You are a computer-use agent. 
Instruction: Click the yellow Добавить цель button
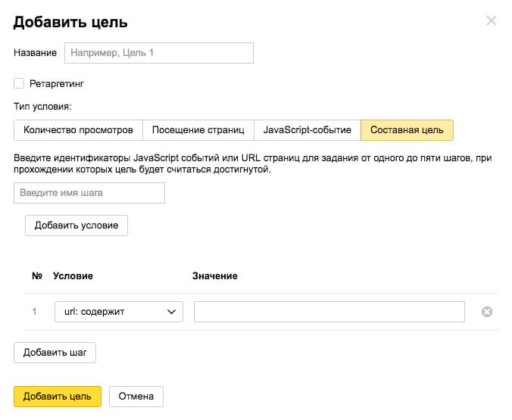tap(58, 397)
